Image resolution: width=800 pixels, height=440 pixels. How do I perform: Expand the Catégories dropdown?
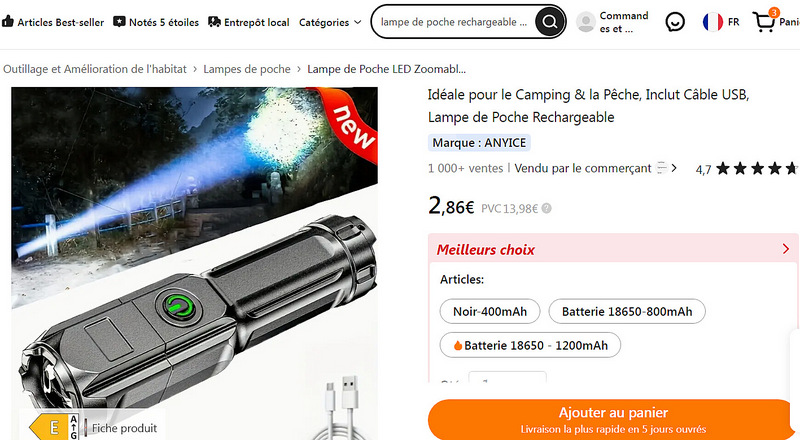[x=330, y=22]
